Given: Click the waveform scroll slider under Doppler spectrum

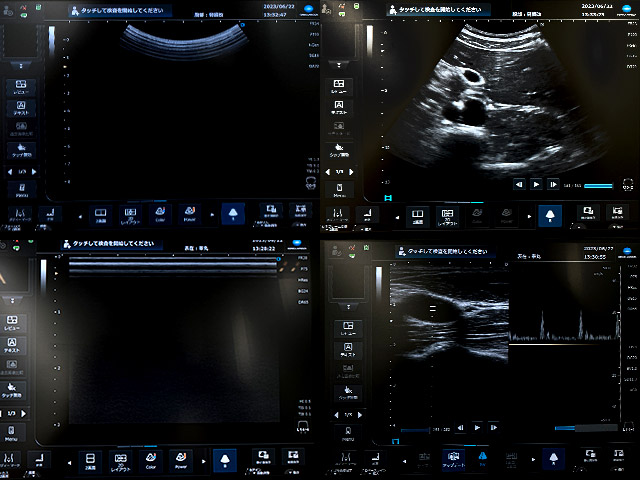Looking at the screenshot, I should pyautogui.click(x=586, y=428).
